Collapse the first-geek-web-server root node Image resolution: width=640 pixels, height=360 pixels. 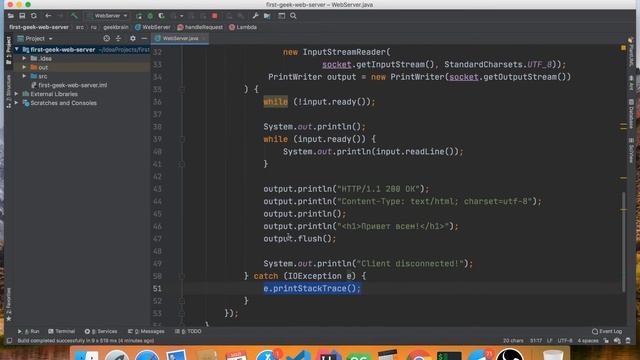[x=17, y=49]
